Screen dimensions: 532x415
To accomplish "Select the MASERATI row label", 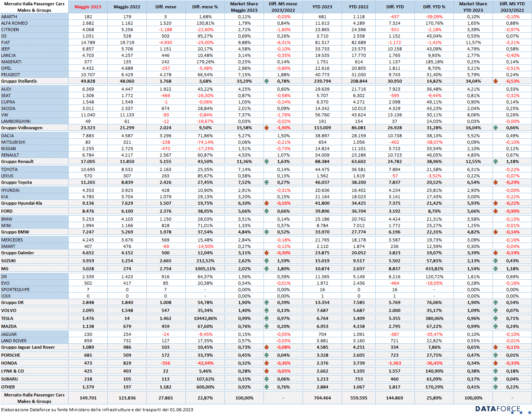I will point(11,62).
